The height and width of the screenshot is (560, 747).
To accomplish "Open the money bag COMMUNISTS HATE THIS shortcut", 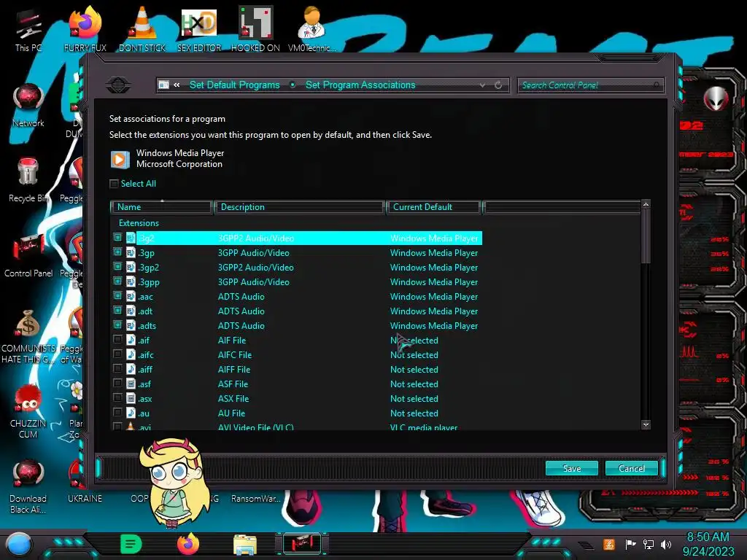I will coord(28,336).
